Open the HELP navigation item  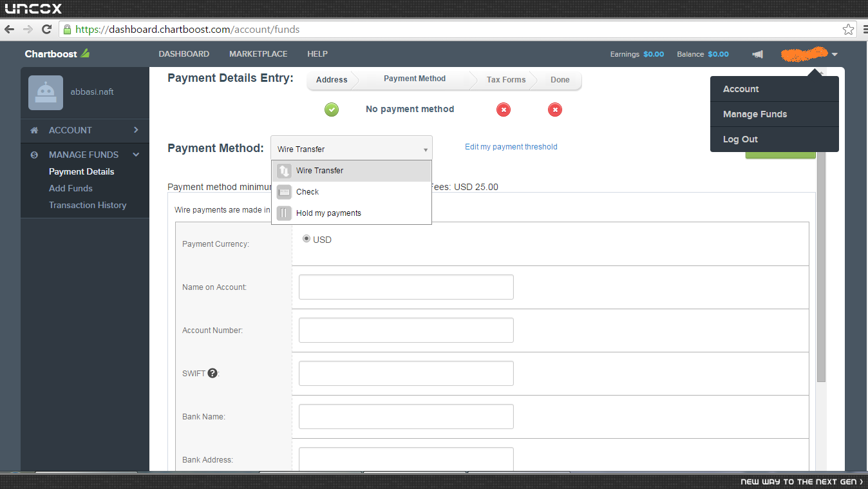317,54
